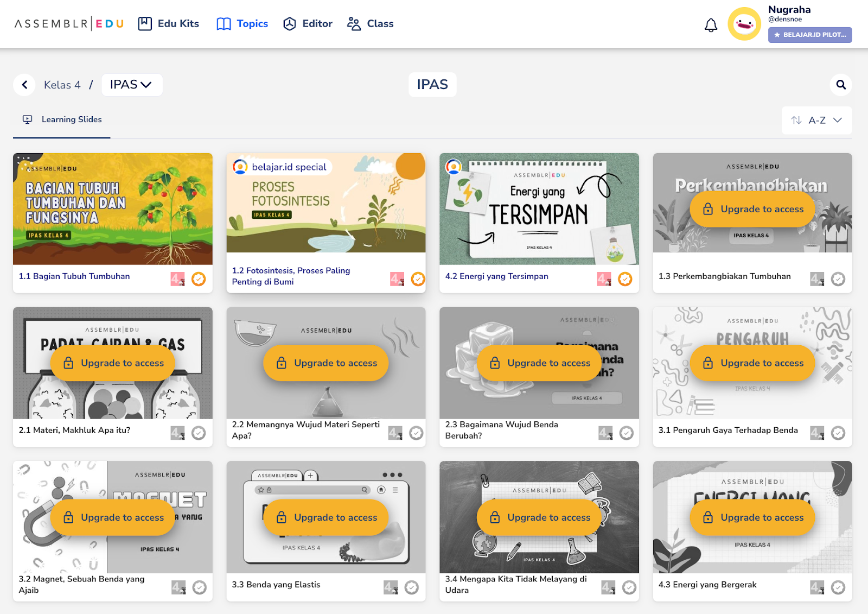868x614 pixels.
Task: Click the AR badge on 1.2 Fotosintesis card
Action: (x=397, y=279)
